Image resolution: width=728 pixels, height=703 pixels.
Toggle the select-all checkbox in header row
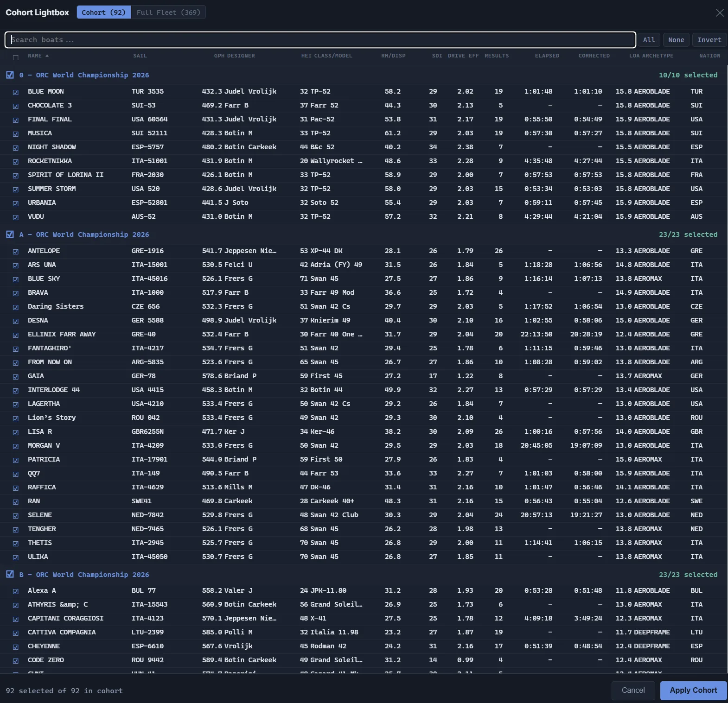pyautogui.click(x=16, y=57)
